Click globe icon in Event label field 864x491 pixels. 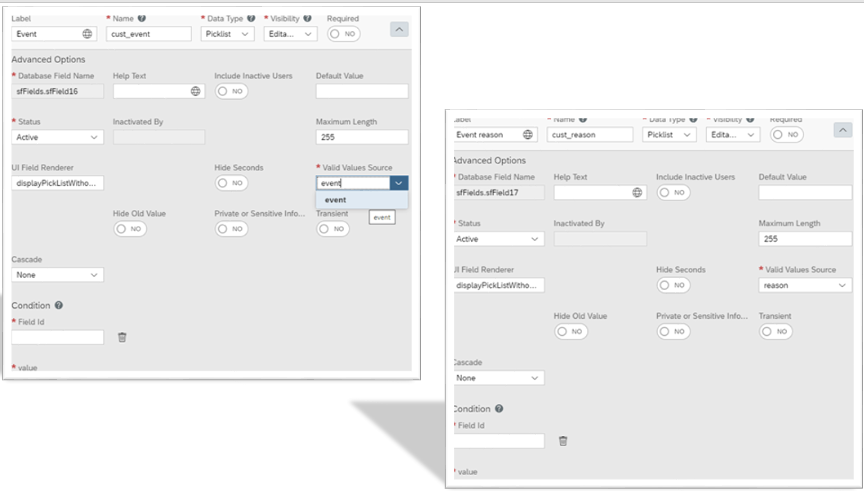[x=87, y=34]
